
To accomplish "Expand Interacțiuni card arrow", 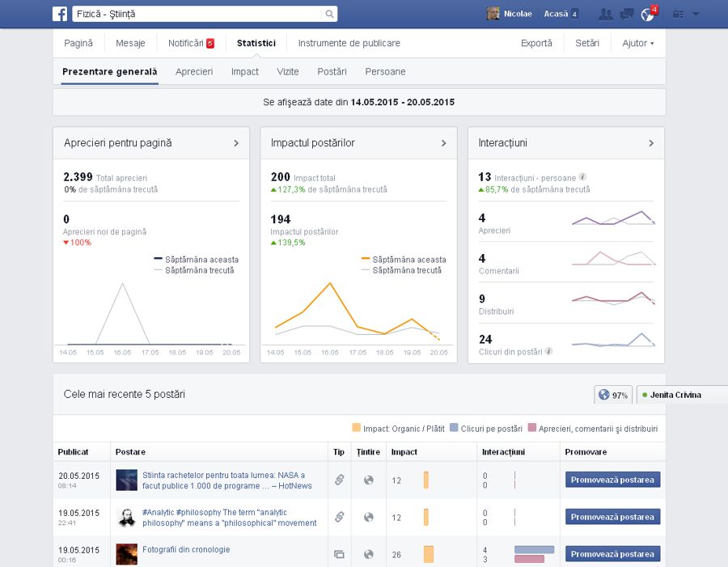I will click(x=651, y=143).
